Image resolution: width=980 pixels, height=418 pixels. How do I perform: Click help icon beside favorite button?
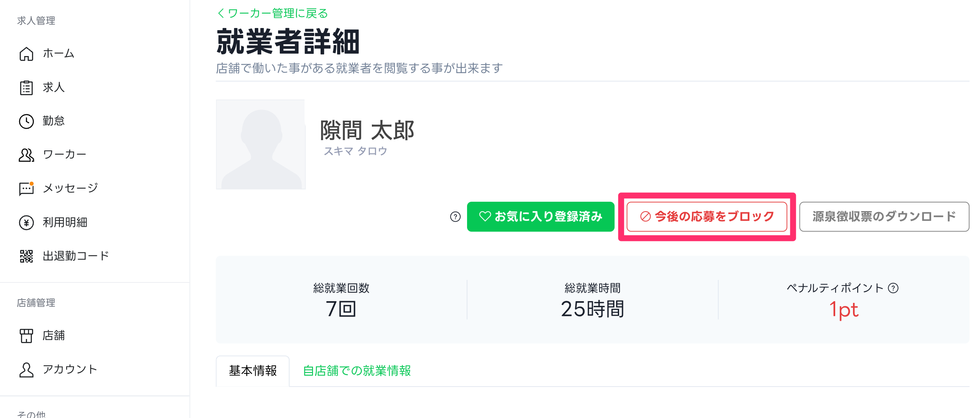pyautogui.click(x=455, y=217)
